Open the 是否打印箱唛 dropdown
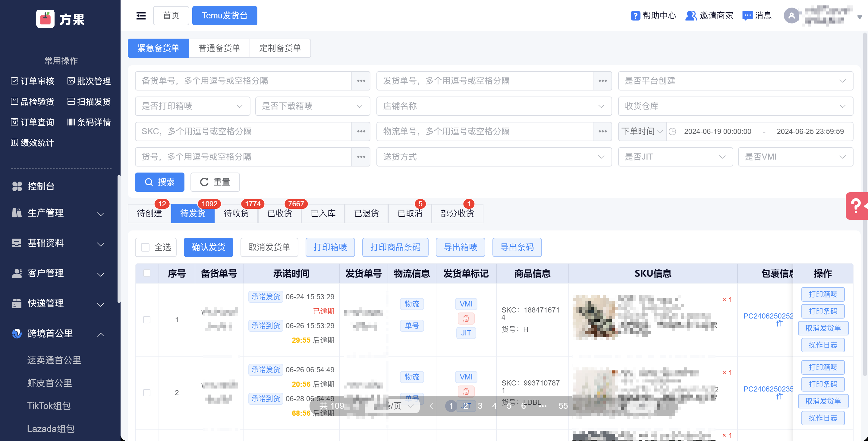This screenshot has height=441, width=868. [x=192, y=106]
